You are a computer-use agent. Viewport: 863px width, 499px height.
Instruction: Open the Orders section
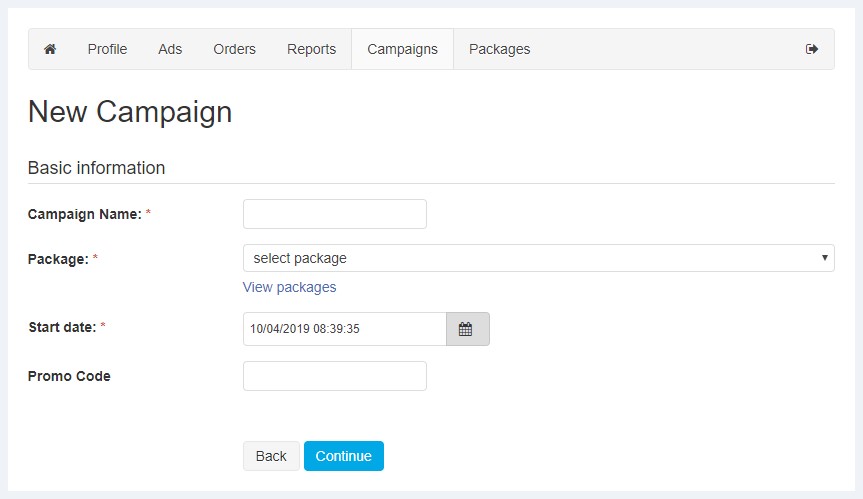pyautogui.click(x=234, y=49)
